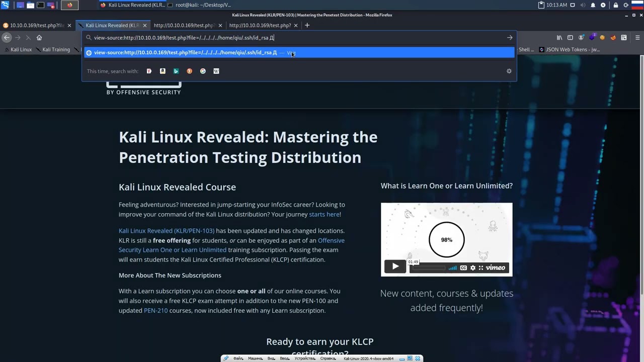Follow the 'starts here' link
Screen dimensions: 644x362
click(x=325, y=214)
